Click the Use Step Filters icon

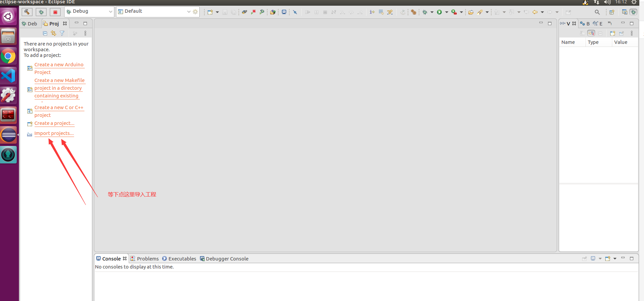coord(390,12)
